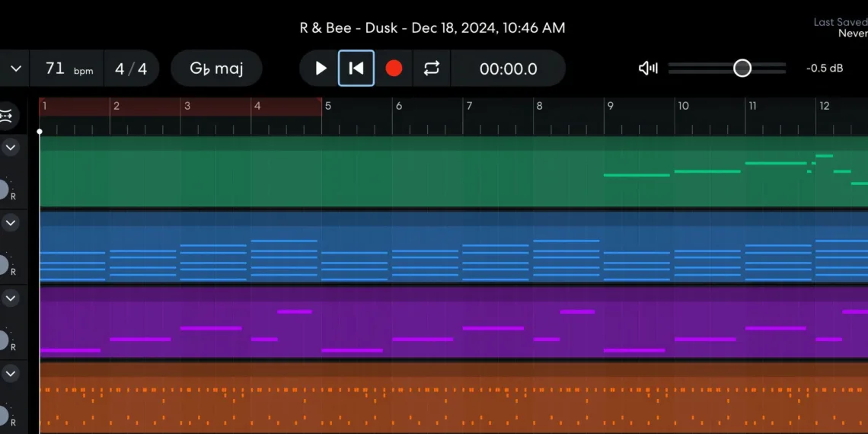Click the blue track's volume knob

point(3,265)
